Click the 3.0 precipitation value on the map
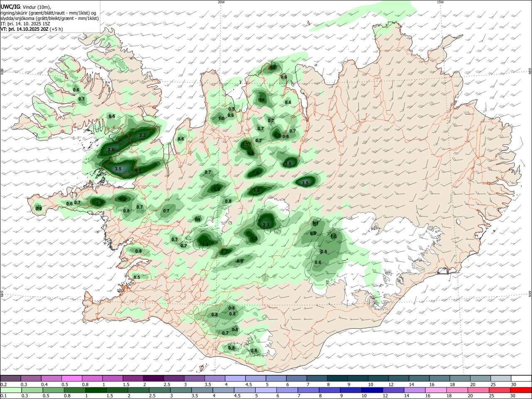532x399 pixels. (288, 164)
